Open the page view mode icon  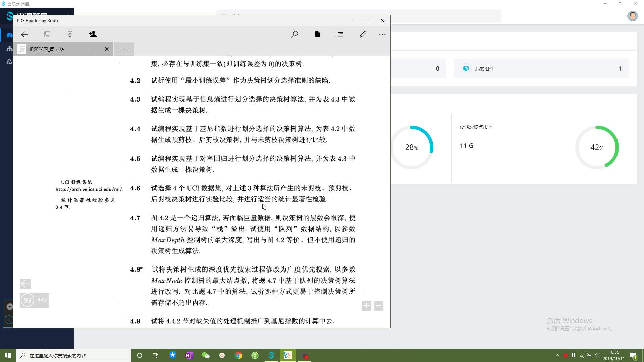(317, 34)
